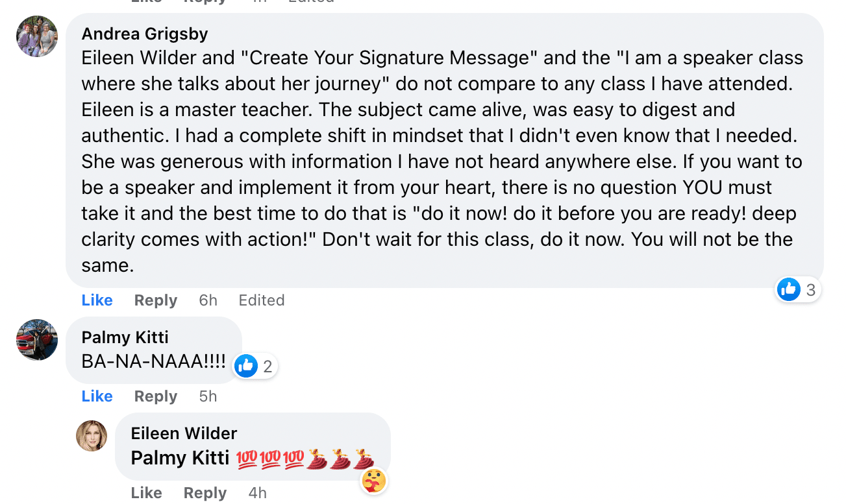
Task: Open Andrea Grigsby's profile name link
Action: click(145, 33)
